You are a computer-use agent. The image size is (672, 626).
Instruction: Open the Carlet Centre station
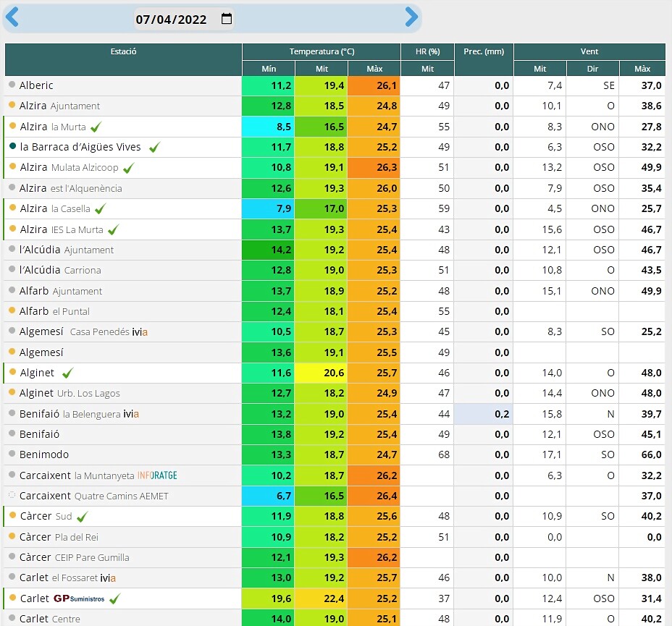point(50,619)
